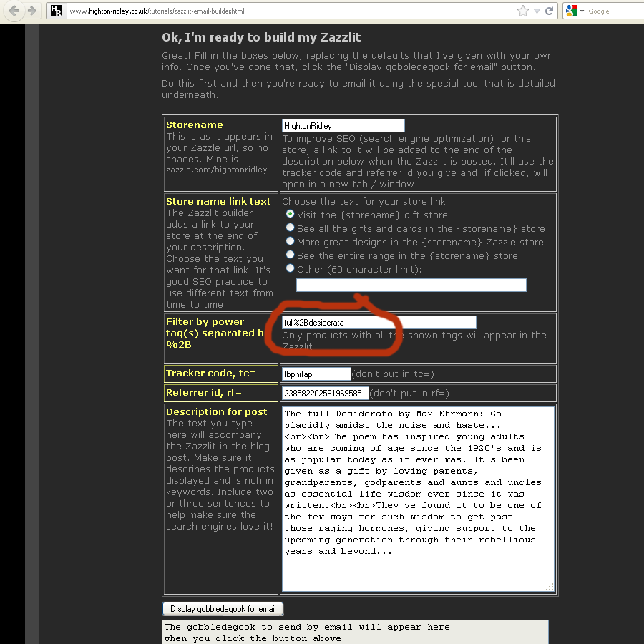Click the "(don't put in tc=)" note
Image resolution: width=644 pixels, height=644 pixels.
[393, 374]
